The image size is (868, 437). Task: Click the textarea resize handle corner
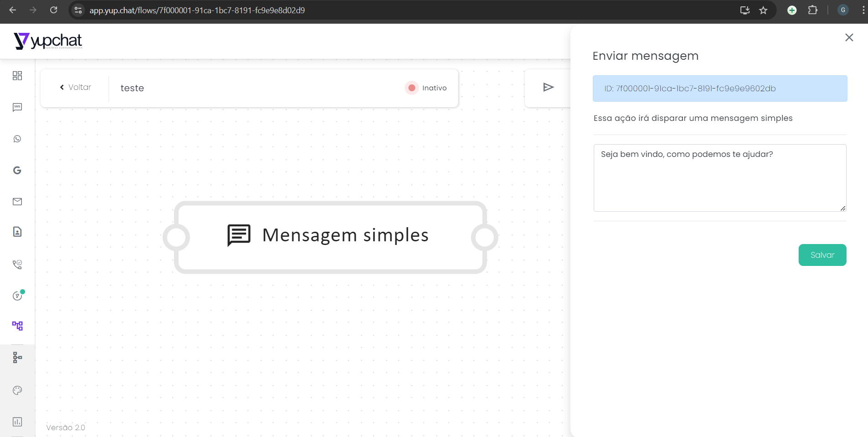pos(843,208)
